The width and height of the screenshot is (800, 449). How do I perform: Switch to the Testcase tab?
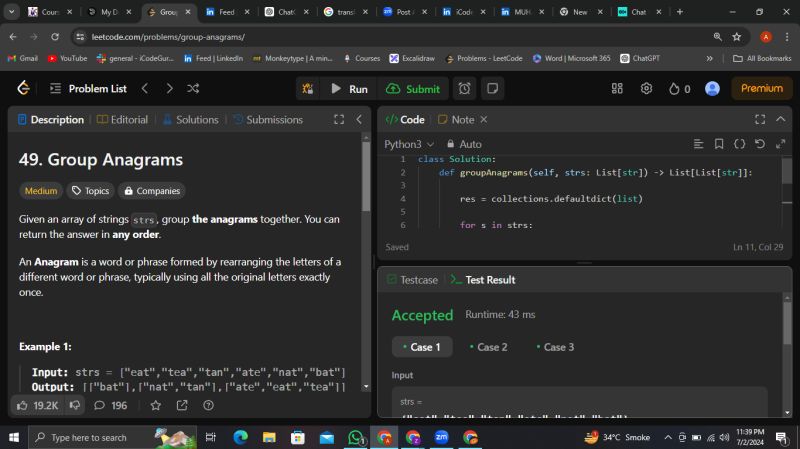(x=412, y=280)
